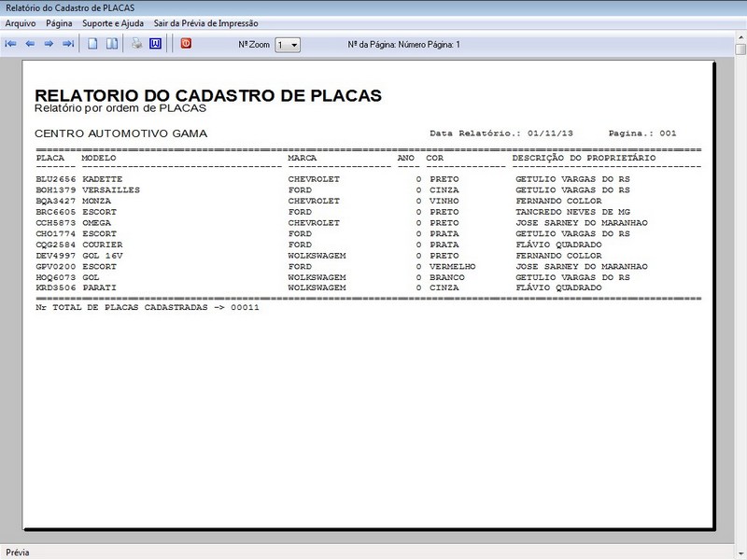This screenshot has width=747, height=560.
Task: Click the MARCA column header
Action: coord(302,158)
